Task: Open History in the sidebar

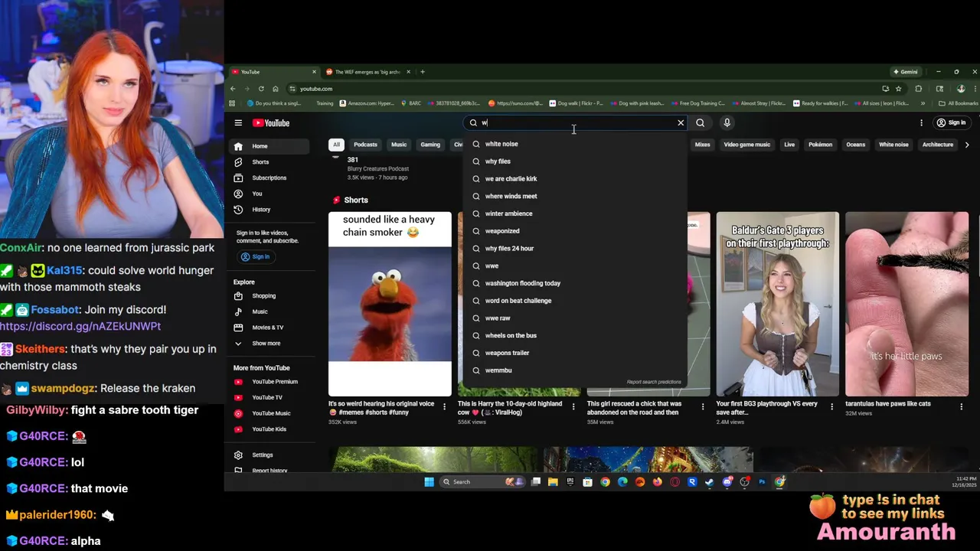Action: (x=268, y=210)
